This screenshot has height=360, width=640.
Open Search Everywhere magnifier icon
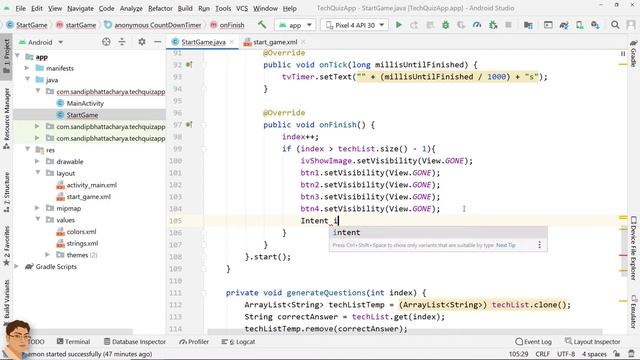tap(615, 25)
